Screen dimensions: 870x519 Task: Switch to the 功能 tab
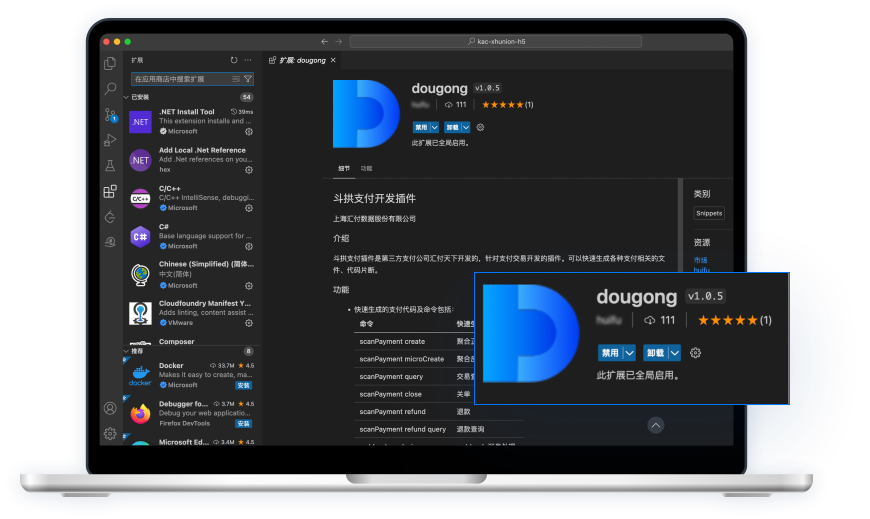pyautogui.click(x=366, y=168)
